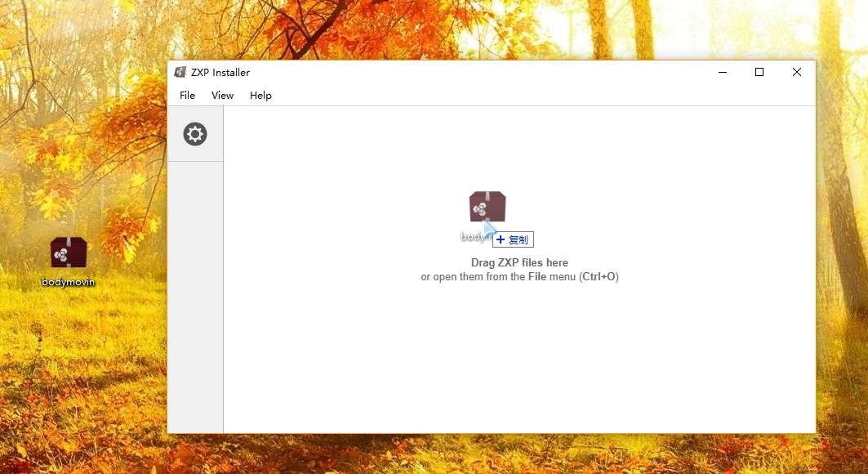This screenshot has height=474, width=868.
Task: Open the Help menu
Action: [x=260, y=96]
